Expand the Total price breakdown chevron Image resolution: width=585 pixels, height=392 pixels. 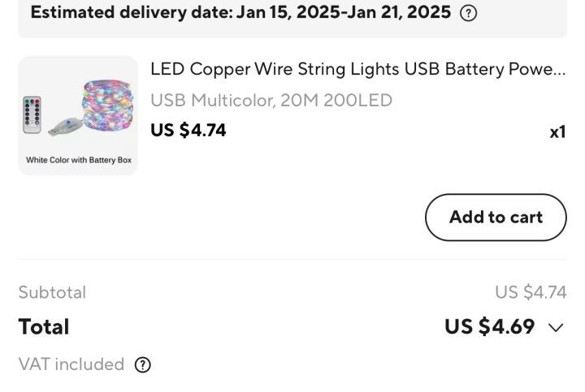(556, 328)
